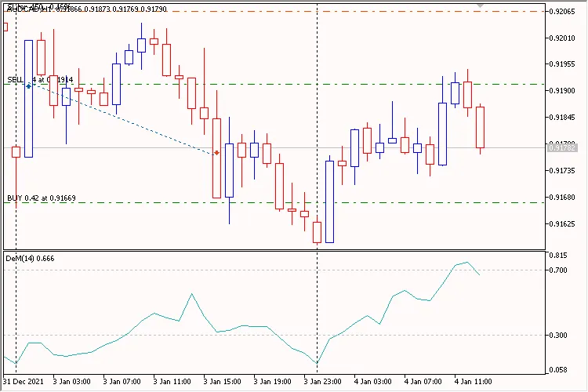Click the red trade close arrow marker
This screenshot has height=392, width=588.
216,153
